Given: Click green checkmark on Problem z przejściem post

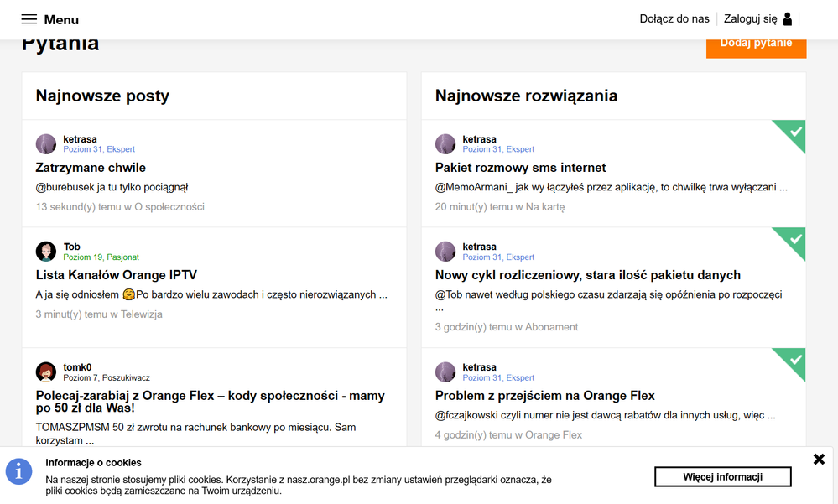Looking at the screenshot, I should coord(795,360).
